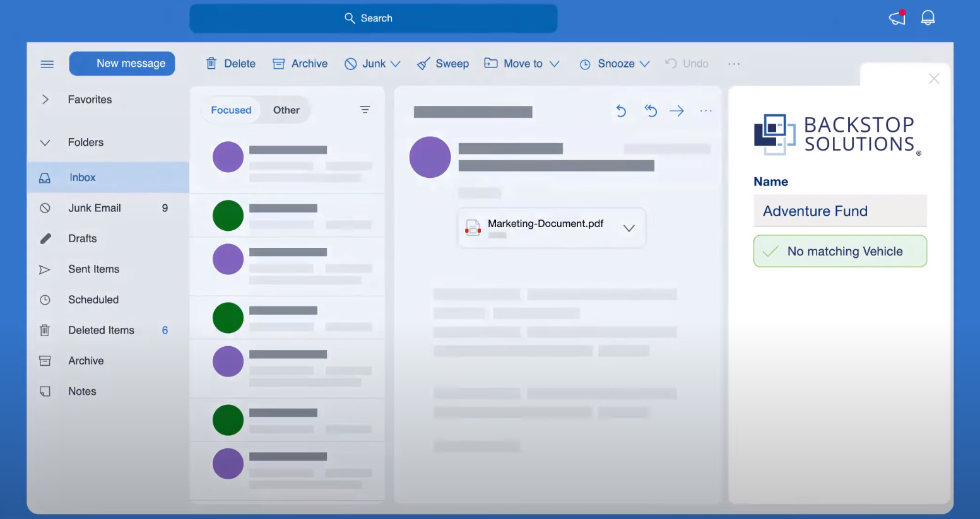
Task: Open message filter options
Action: pyautogui.click(x=365, y=109)
